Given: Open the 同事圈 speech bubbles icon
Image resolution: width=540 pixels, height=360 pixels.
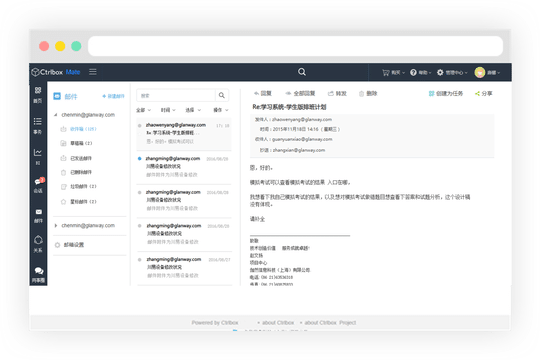Looking at the screenshot, I should coord(39,271).
